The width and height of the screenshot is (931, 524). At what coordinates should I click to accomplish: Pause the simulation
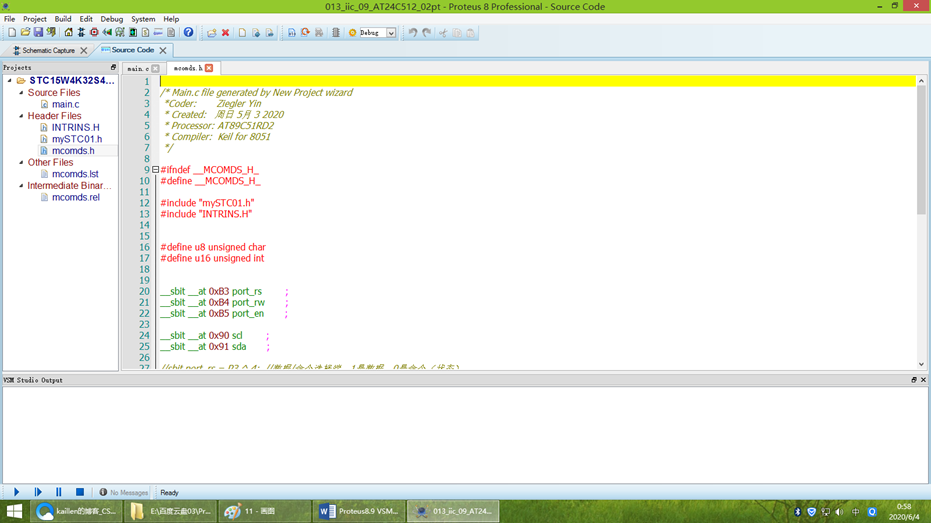[x=59, y=492]
